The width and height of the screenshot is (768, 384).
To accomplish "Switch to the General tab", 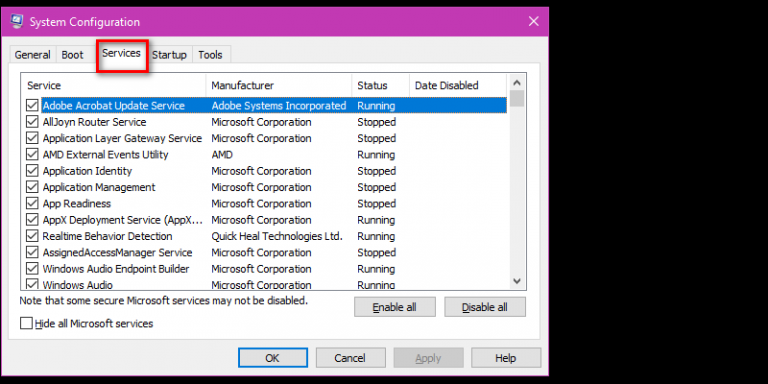I will (x=32, y=55).
